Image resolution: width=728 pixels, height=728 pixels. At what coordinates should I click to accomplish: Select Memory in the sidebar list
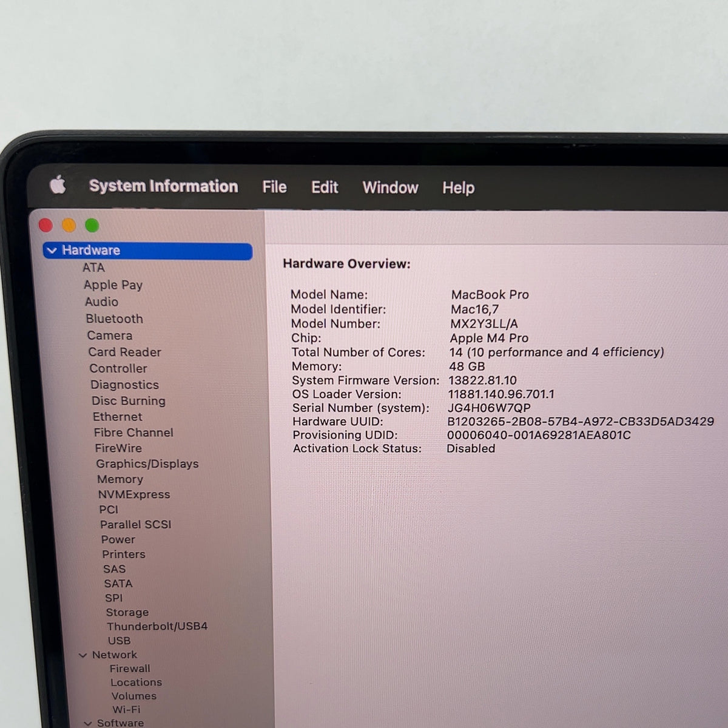point(120,479)
